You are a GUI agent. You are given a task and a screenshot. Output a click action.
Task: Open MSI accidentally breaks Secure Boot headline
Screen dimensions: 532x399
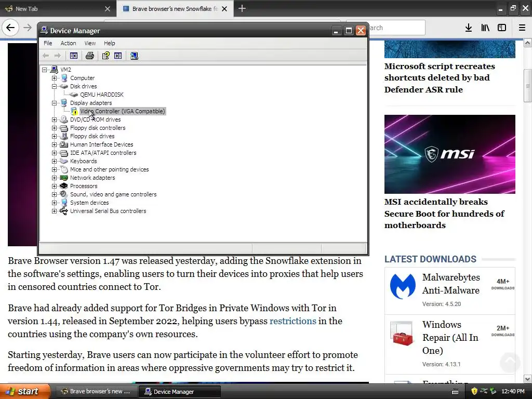point(444,214)
